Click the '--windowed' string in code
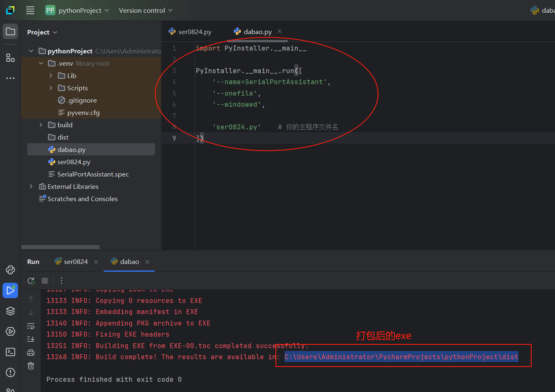 [237, 105]
